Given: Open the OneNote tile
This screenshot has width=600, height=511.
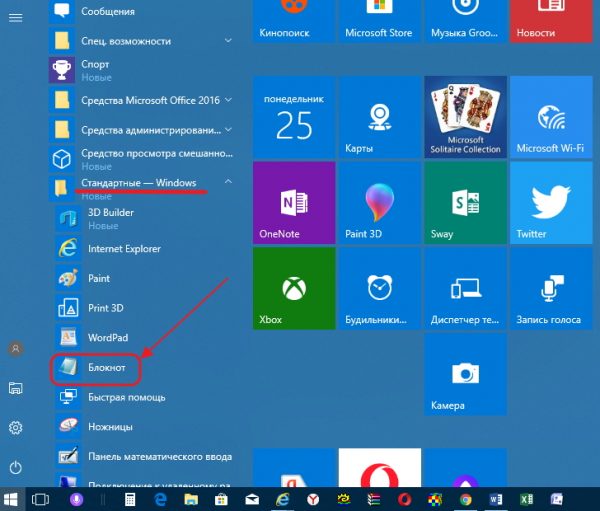Looking at the screenshot, I should [293, 204].
